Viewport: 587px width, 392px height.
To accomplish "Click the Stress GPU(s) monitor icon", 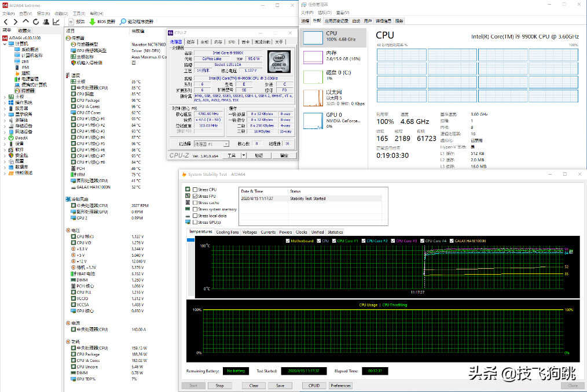I will pyautogui.click(x=188, y=222).
